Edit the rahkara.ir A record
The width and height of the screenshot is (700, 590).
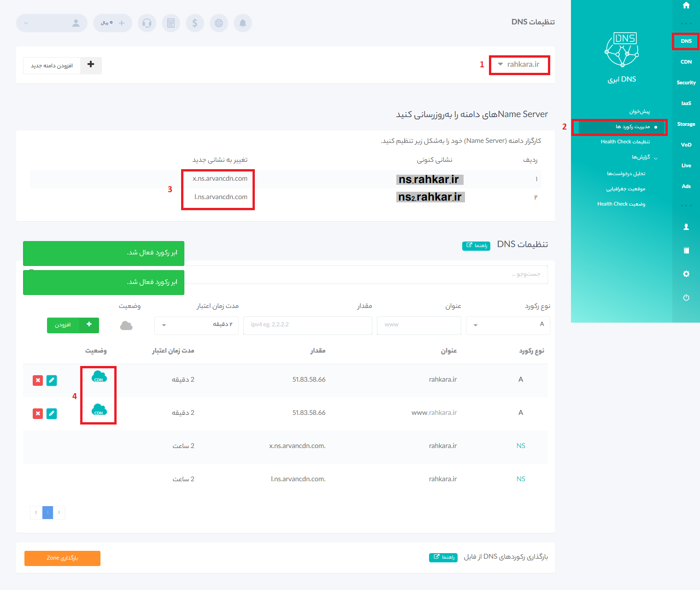coord(52,380)
